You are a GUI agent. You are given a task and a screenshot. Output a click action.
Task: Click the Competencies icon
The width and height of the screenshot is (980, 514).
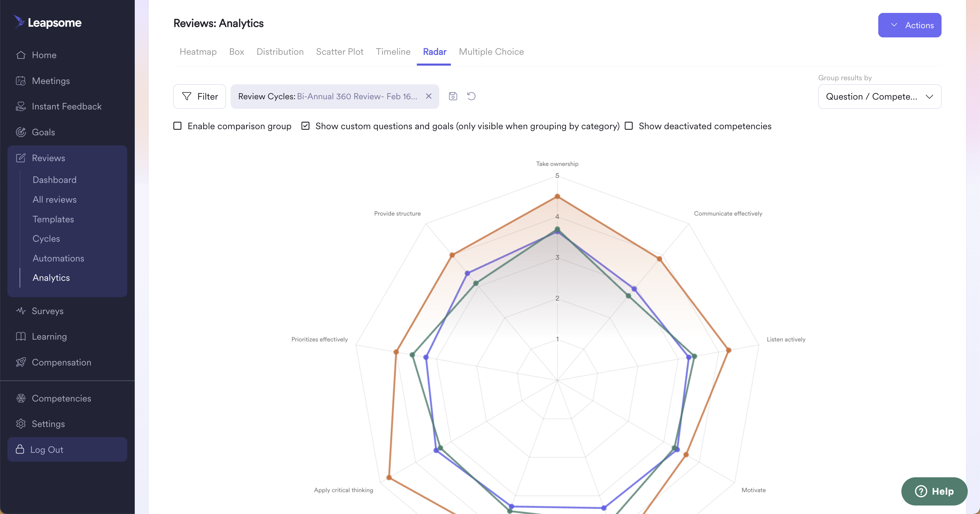click(21, 398)
